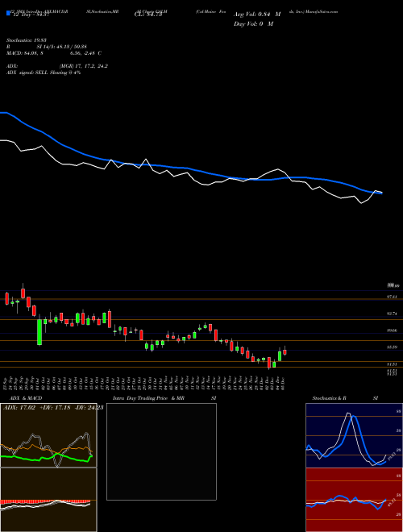Click the blue Stochastics chart panel
The image size is (403, 532).
354,435
